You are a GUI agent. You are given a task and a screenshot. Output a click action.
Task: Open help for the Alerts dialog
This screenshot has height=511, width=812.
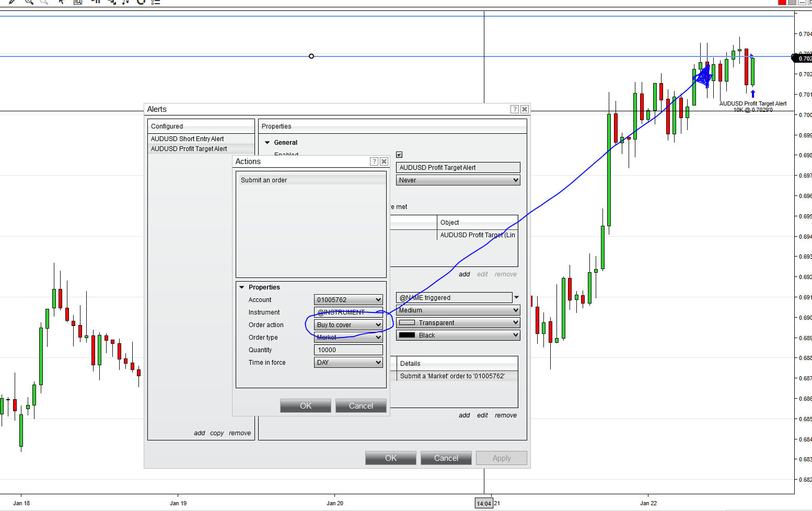pos(515,109)
